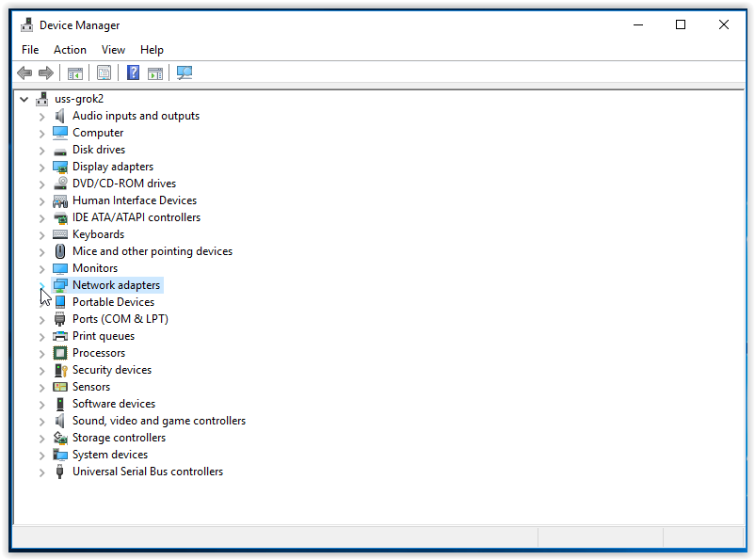Open the View menu

coord(113,50)
